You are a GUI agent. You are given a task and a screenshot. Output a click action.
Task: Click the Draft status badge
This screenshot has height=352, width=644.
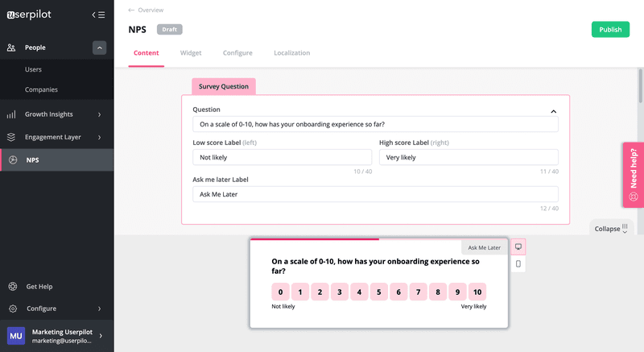point(170,30)
